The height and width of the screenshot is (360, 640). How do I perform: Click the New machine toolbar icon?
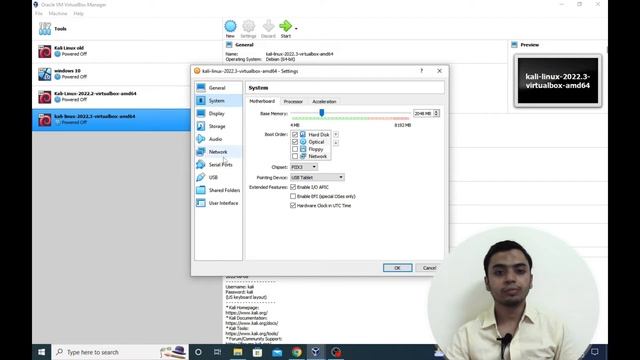pos(230,27)
